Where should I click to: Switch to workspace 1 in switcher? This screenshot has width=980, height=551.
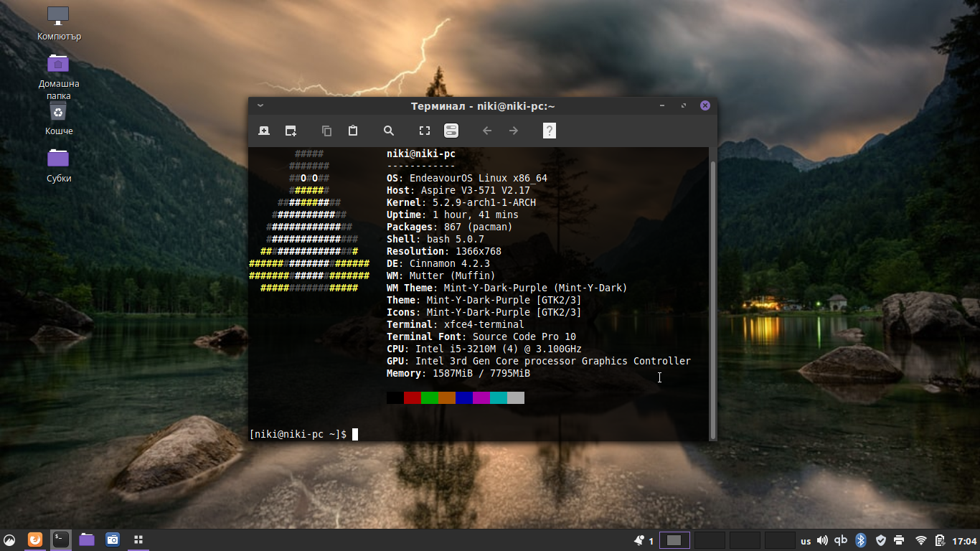point(674,540)
